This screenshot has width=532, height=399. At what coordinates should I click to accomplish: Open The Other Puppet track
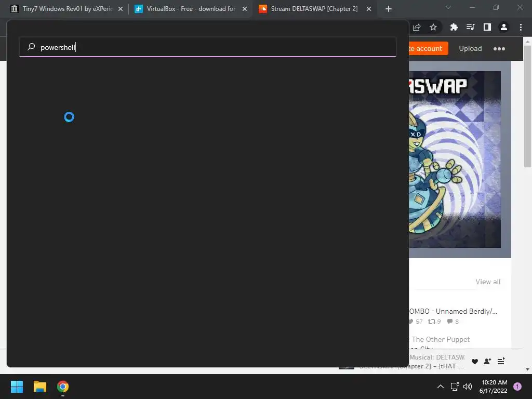click(x=441, y=339)
